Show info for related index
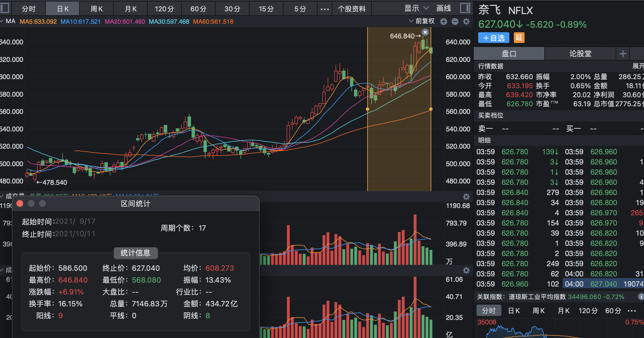 [x=641, y=296]
